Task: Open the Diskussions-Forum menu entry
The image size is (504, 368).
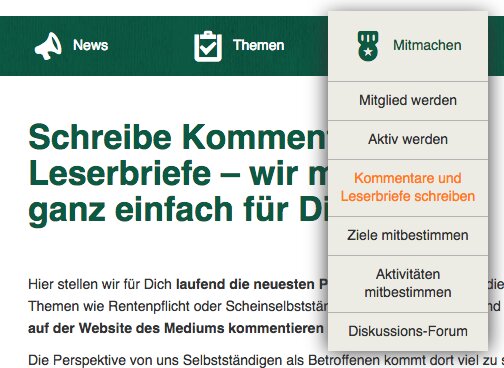Action: pyautogui.click(x=408, y=332)
